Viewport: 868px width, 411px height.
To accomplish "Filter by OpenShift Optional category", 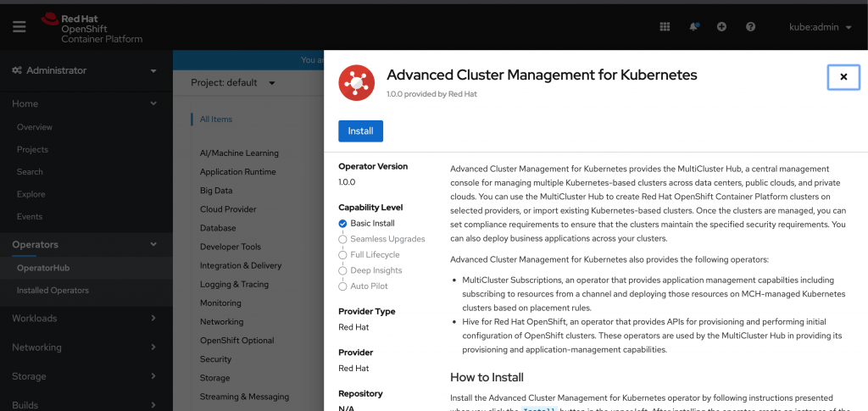I will tap(237, 340).
